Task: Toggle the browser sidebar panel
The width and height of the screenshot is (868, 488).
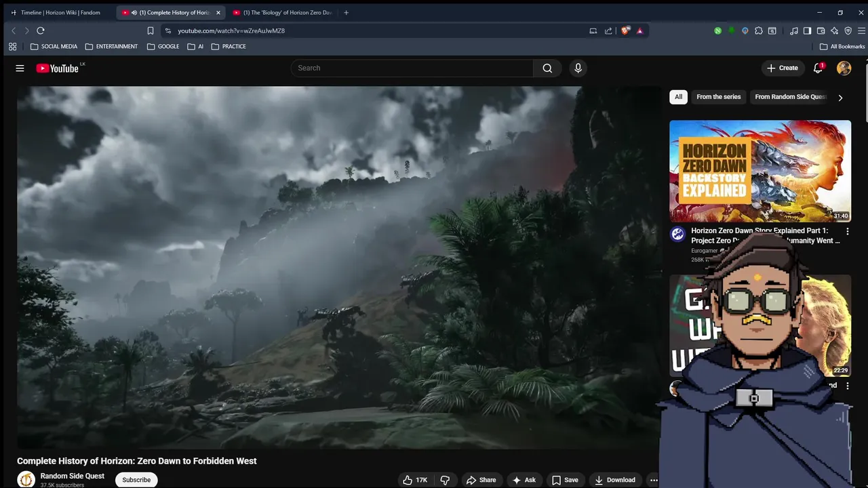Action: 807,30
